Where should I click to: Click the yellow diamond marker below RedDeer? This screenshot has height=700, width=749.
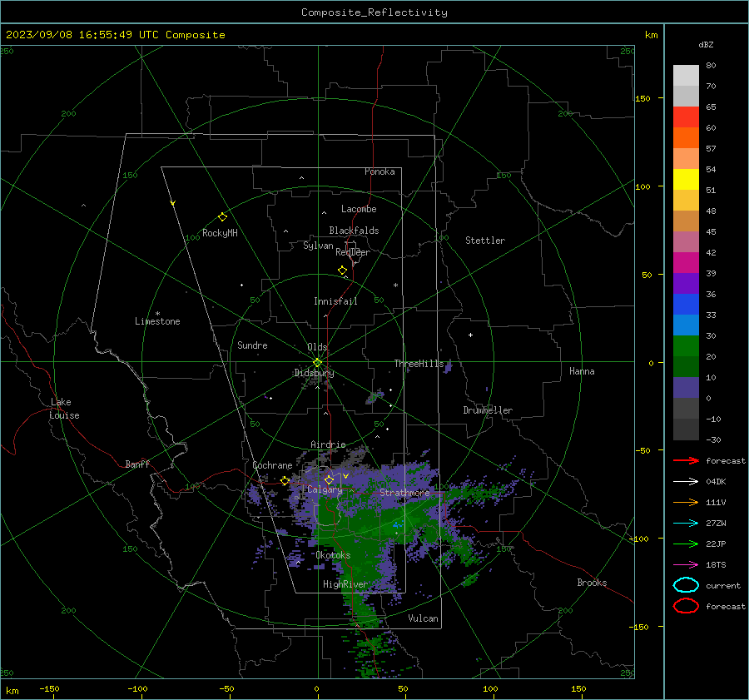[x=343, y=271]
